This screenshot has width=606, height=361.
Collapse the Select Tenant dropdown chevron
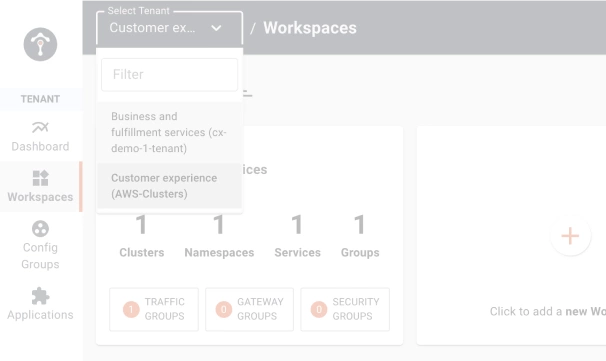click(x=216, y=28)
